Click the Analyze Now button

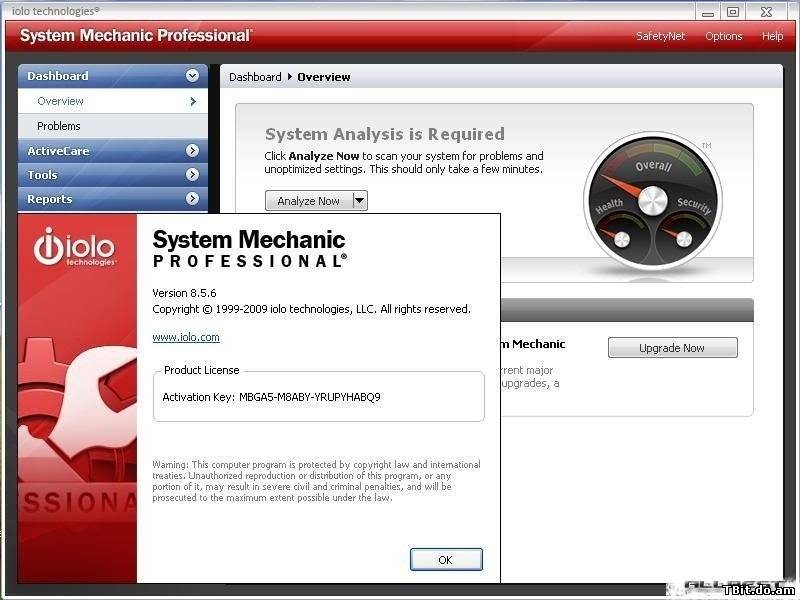(309, 201)
